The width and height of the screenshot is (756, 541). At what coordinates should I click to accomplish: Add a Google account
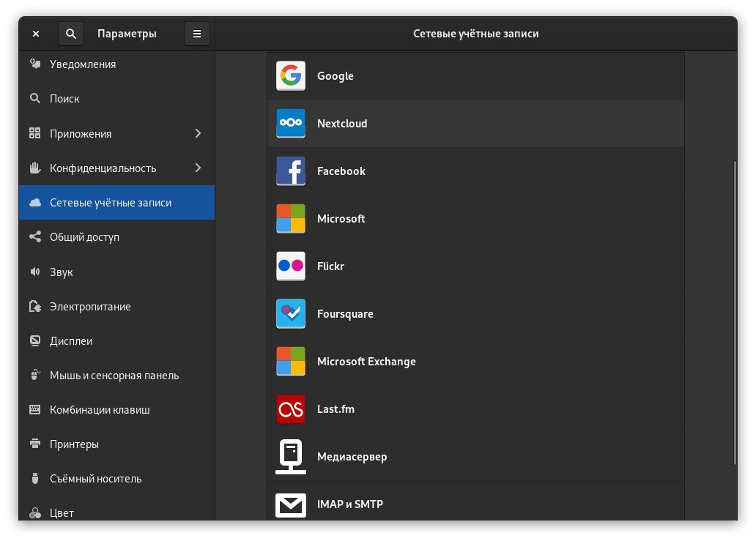click(475, 76)
